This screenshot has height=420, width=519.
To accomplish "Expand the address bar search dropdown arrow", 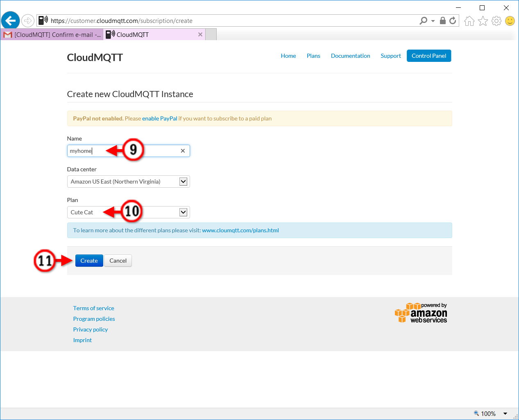I will pyautogui.click(x=433, y=21).
